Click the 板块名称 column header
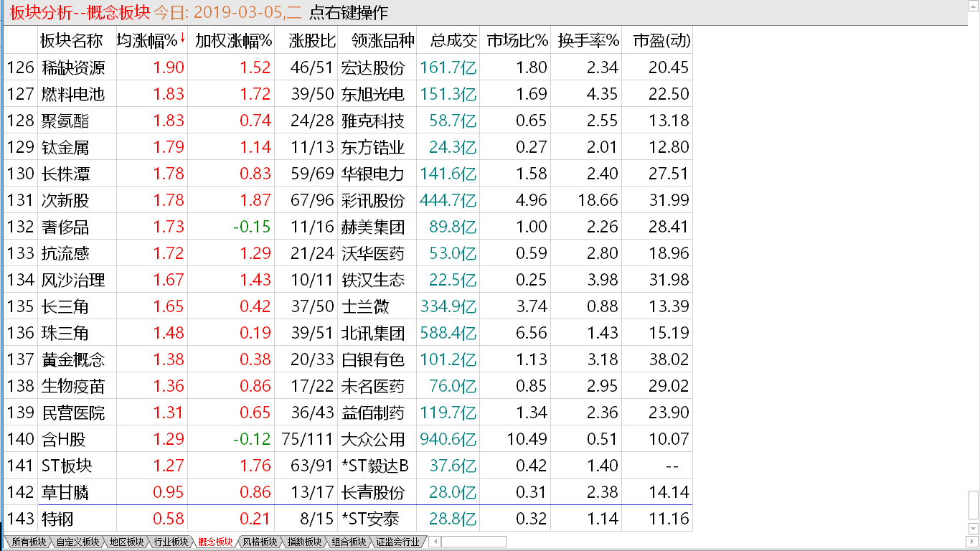The width and height of the screenshot is (980, 551). click(x=71, y=40)
